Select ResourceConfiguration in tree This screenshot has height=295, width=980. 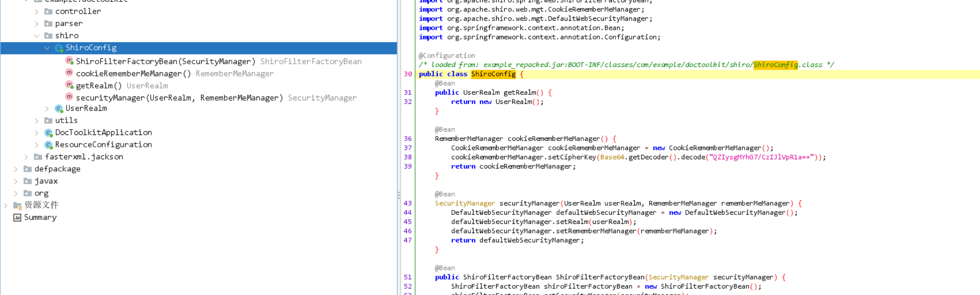(103, 145)
